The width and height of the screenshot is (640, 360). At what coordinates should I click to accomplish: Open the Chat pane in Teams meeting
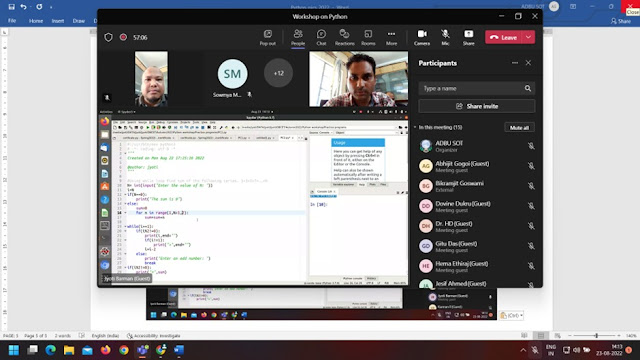point(321,37)
